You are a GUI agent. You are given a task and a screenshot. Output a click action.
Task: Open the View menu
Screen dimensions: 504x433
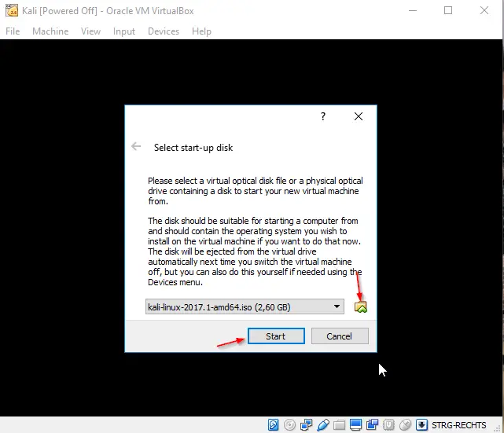(90, 31)
